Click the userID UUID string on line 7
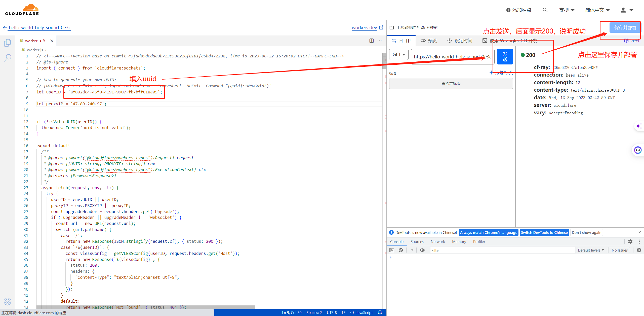This screenshot has width=644, height=316. [114, 92]
